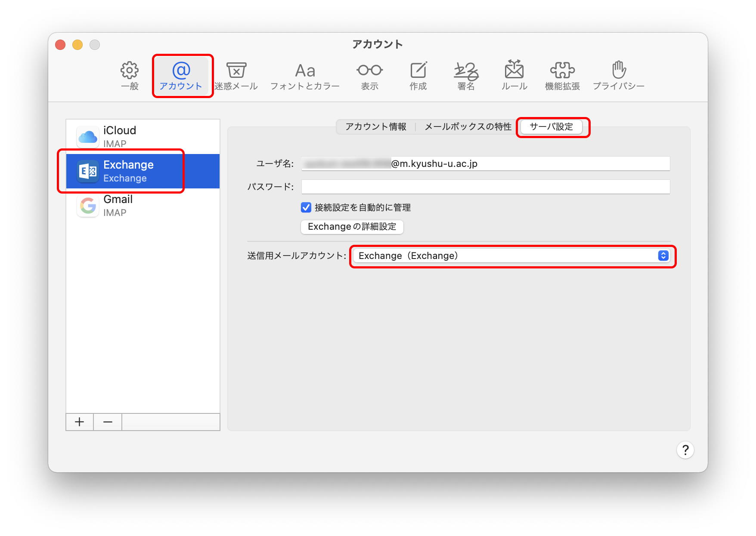Viewport: 756px width, 536px height.
Task: Open Fonts and Colors (フォントとカラー) pane
Action: 305,76
